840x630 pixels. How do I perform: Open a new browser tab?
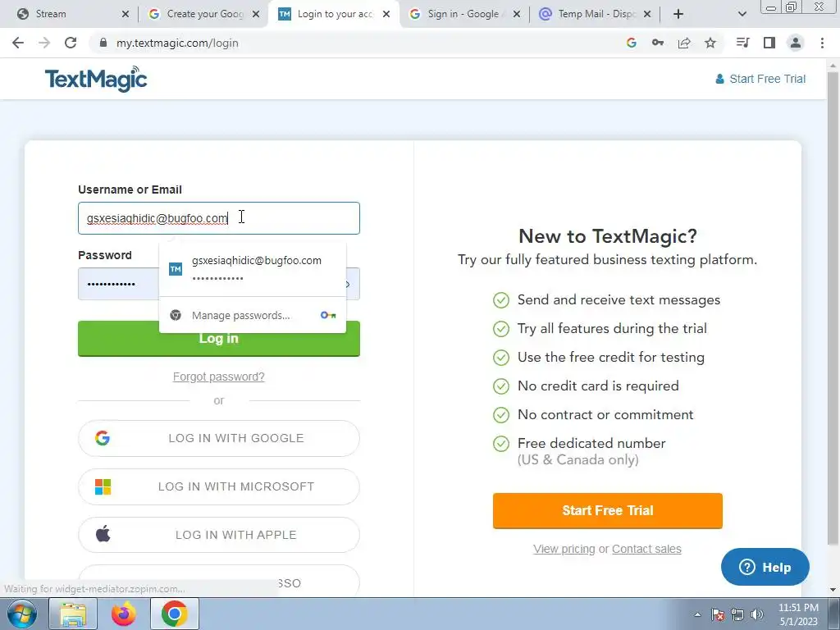tap(678, 14)
